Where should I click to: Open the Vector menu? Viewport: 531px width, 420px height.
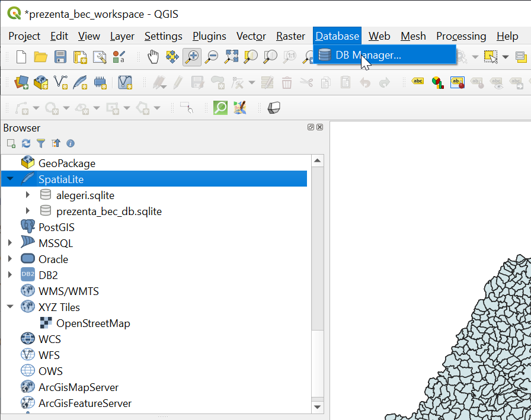click(251, 36)
